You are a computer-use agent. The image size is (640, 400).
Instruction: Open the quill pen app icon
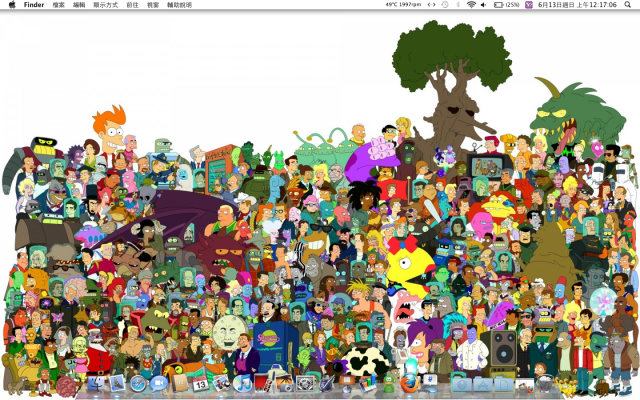click(x=327, y=383)
